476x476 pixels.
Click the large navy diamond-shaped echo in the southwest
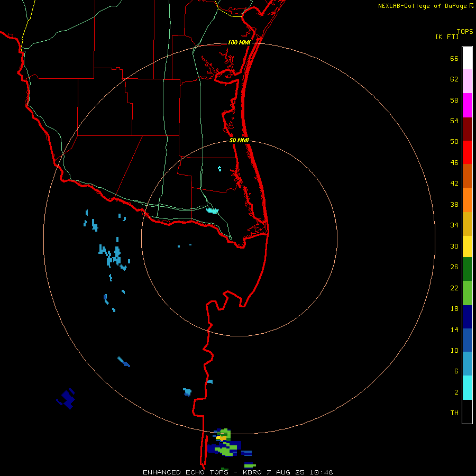pos(67,399)
